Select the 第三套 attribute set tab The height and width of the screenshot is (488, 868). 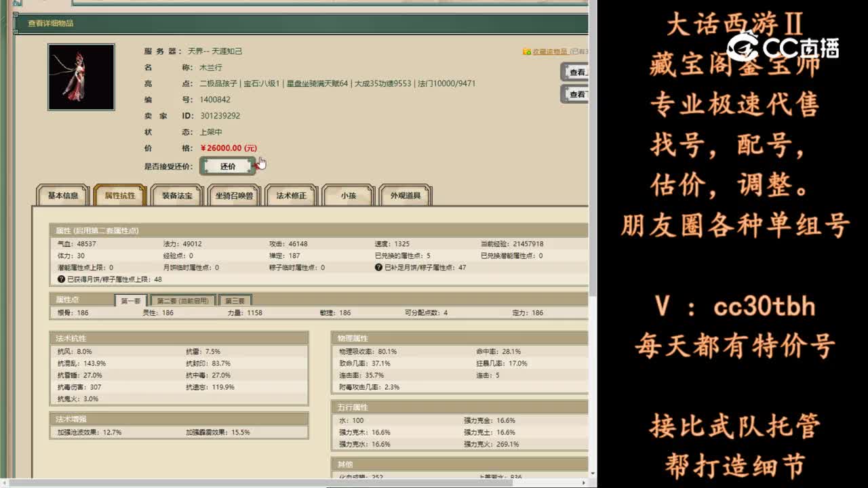tap(235, 300)
